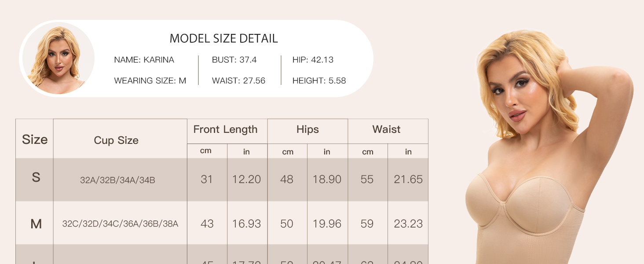644x264 pixels.
Task: Click the 16.93 front length inches cell
Action: [x=246, y=224]
